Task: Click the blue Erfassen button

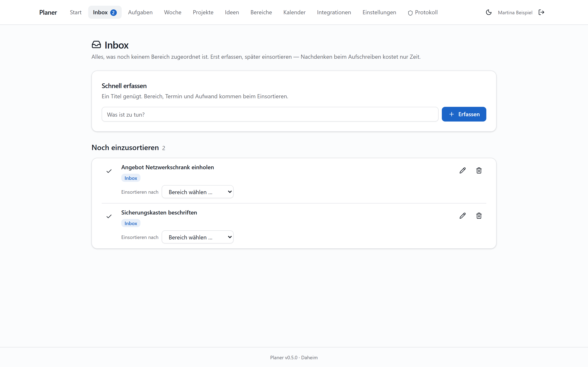Action: [x=464, y=114]
